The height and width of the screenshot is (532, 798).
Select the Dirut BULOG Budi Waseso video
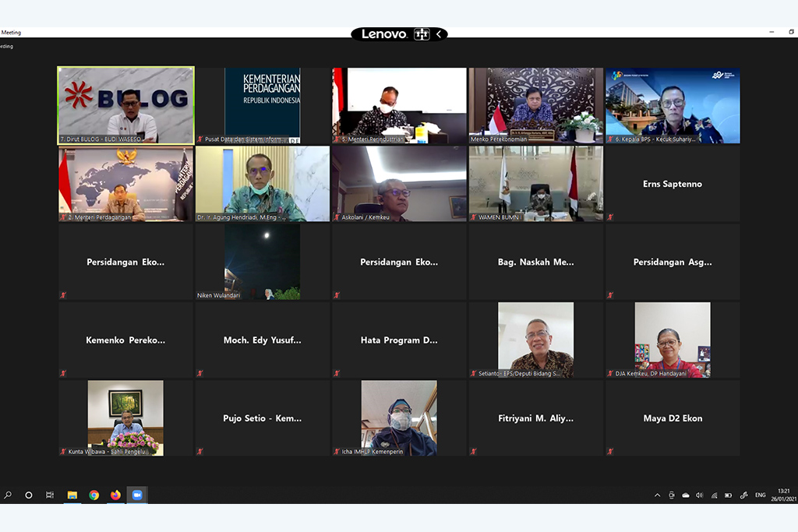pos(125,105)
